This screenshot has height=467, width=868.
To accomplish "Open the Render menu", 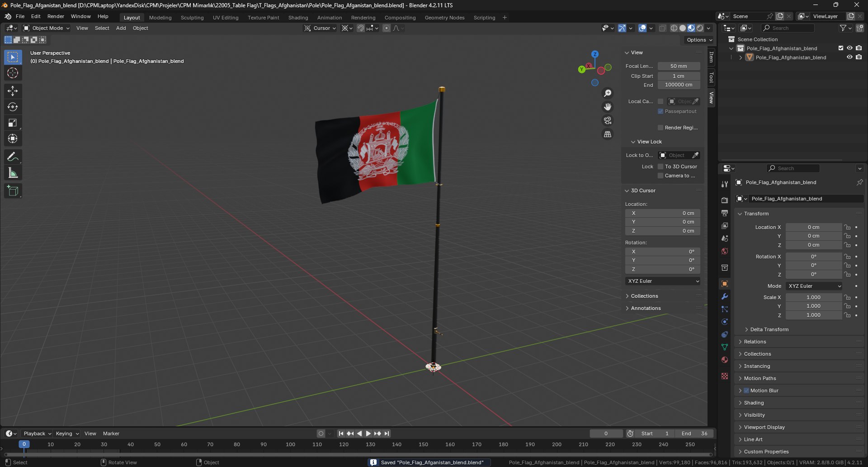I will (56, 16).
